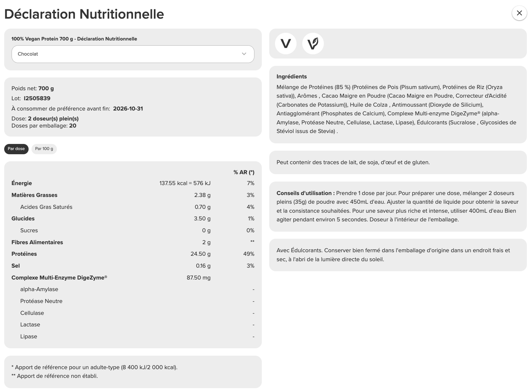Click the vegetarian "V" badge icon
This screenshot has width=532, height=392.
[x=286, y=43]
